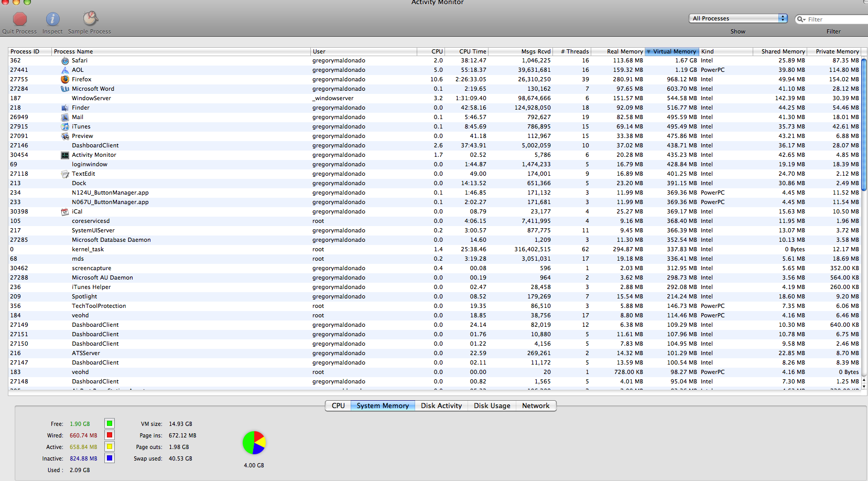Select the N067U_ButtonManager.app row
The image size is (868, 481).
tap(435, 202)
